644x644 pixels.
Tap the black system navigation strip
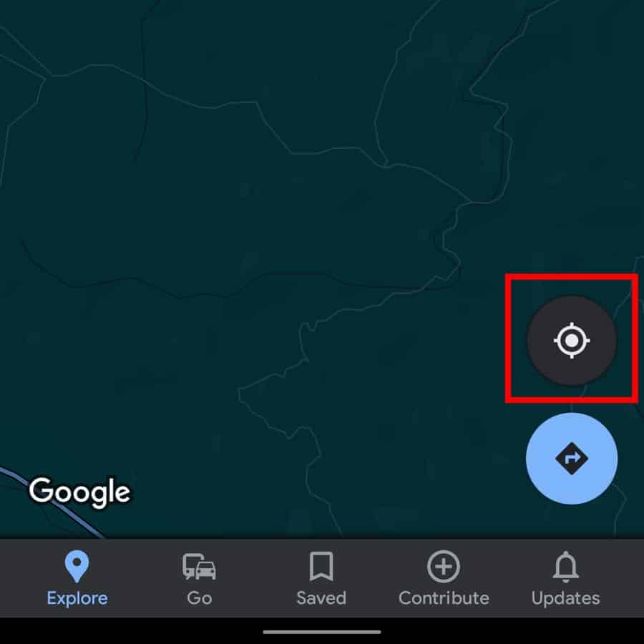[x=322, y=631]
